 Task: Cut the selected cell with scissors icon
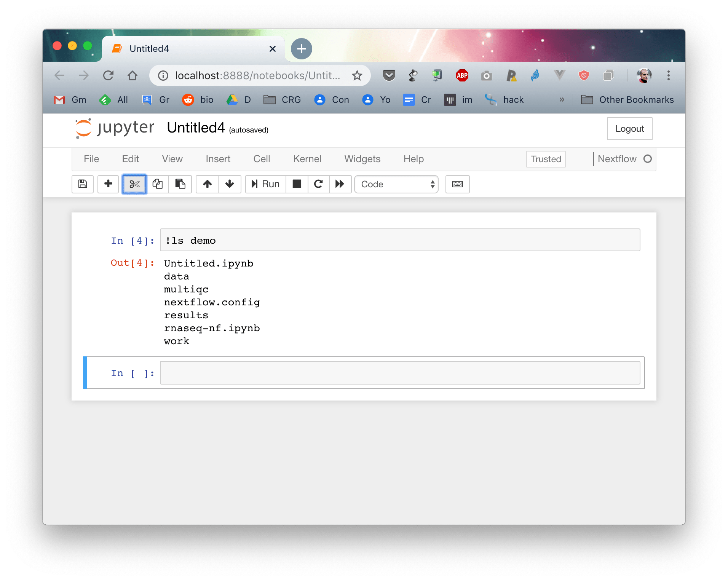coord(134,184)
